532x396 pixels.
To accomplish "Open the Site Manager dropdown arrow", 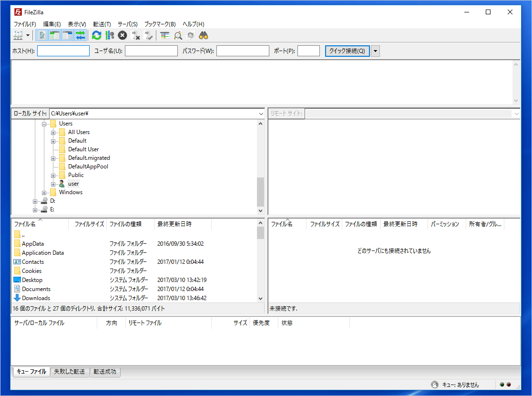I will pyautogui.click(x=28, y=35).
